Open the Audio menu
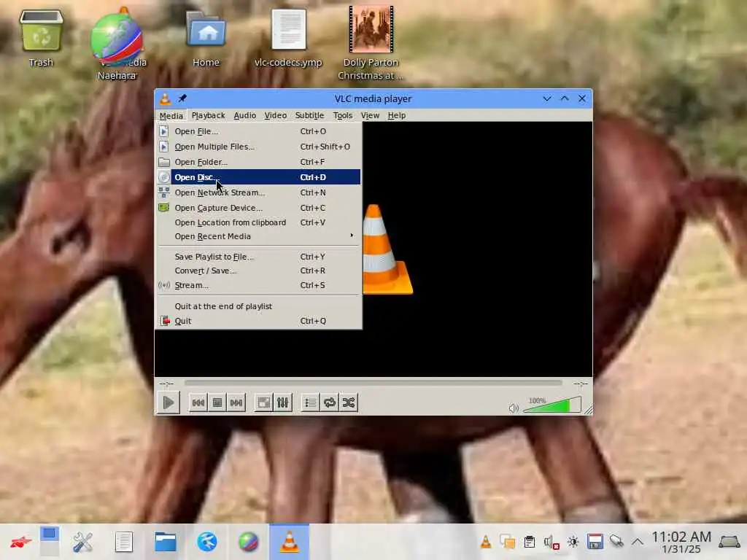Screen dimensions: 747x560 point(245,115)
